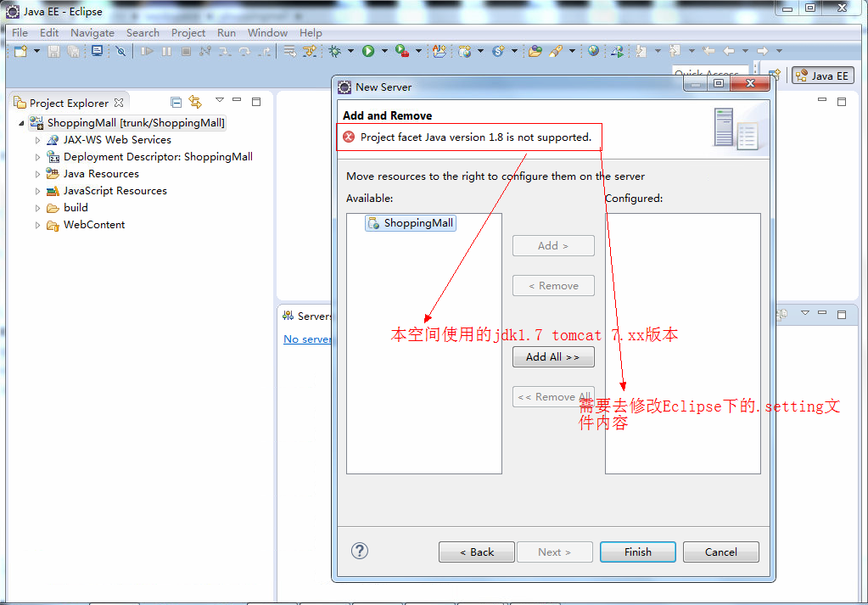Image resolution: width=868 pixels, height=605 pixels.
Task: Click the Step Over icon
Action: (x=244, y=52)
